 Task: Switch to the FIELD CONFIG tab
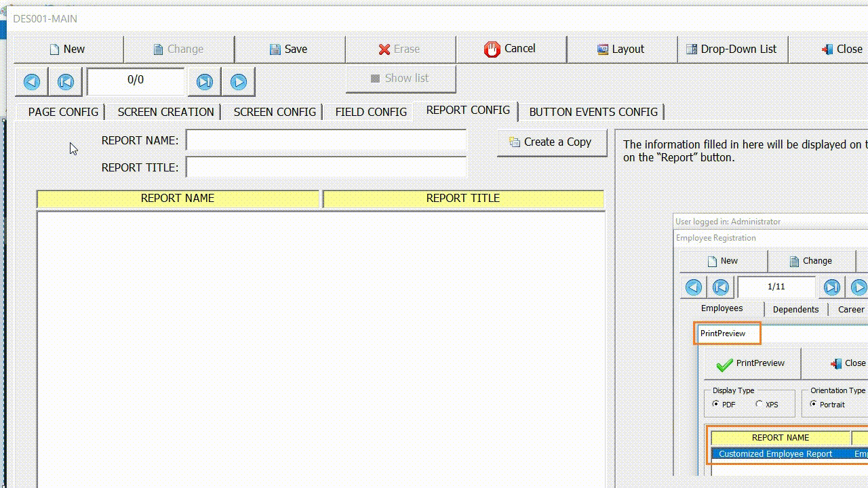click(369, 112)
